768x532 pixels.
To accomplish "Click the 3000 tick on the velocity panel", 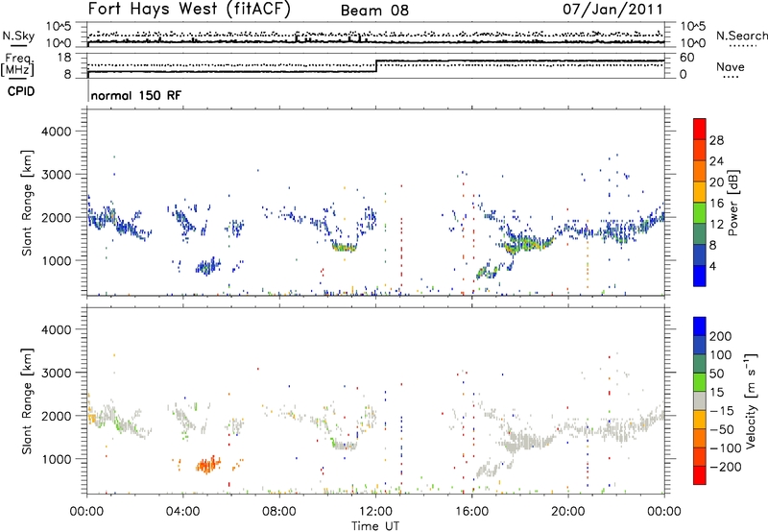I will tap(56, 373).
